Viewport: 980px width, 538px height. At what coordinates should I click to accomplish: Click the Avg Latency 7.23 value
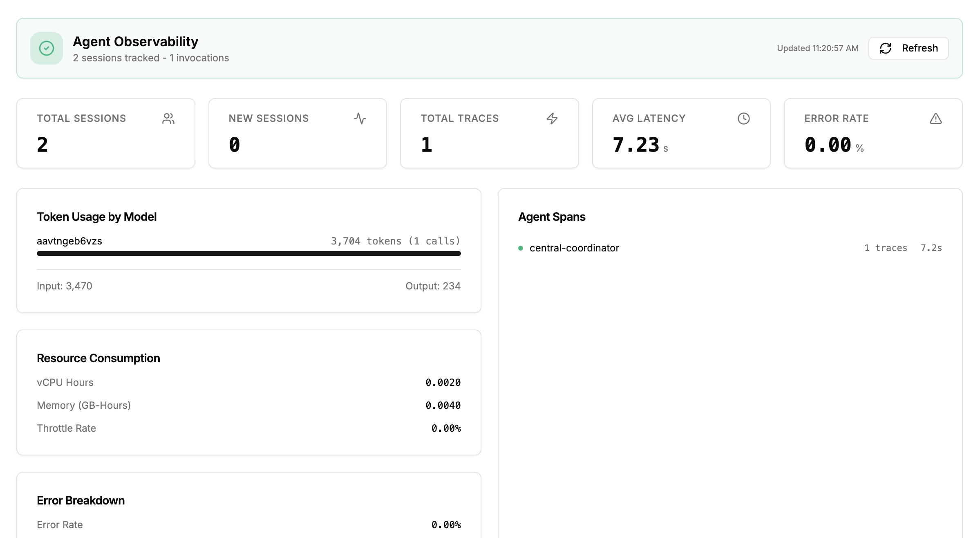coord(636,145)
